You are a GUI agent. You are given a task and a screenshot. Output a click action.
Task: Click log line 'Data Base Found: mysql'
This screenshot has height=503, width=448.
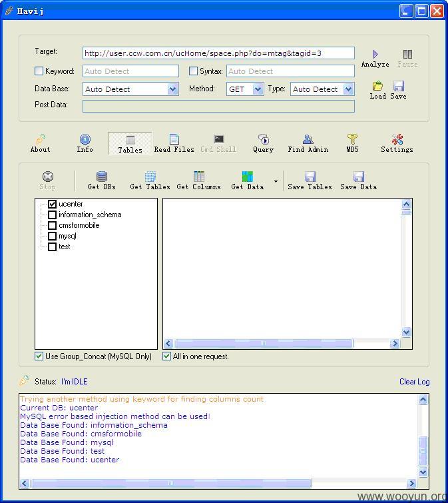[67, 442]
